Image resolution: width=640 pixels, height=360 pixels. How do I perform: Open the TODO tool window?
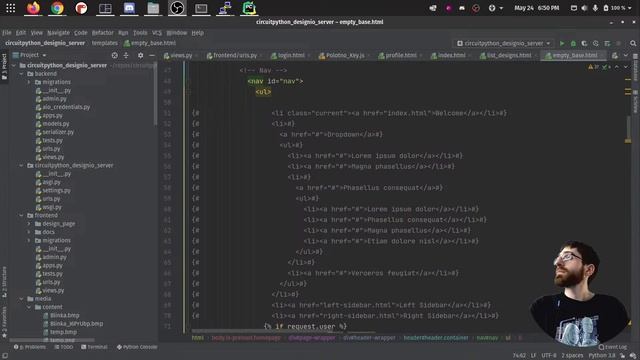[63, 347]
